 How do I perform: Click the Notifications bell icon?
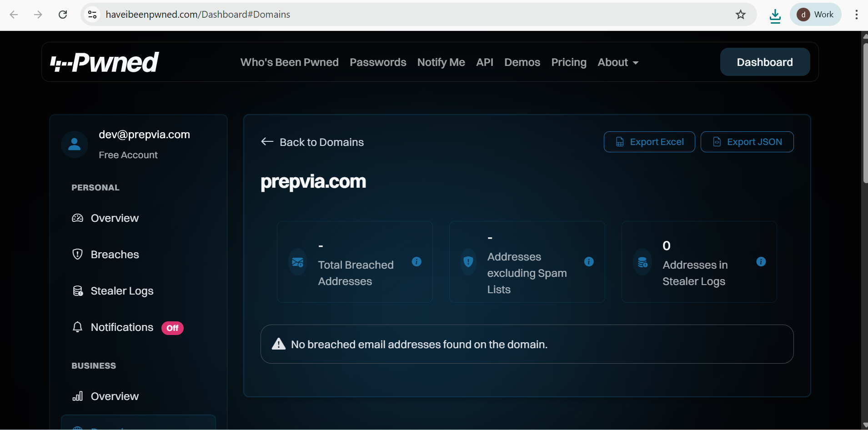click(78, 327)
